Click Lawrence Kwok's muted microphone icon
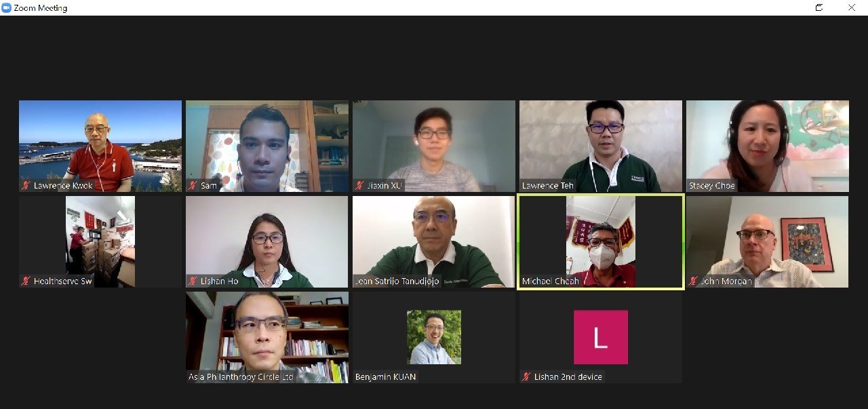Image resolution: width=868 pixels, height=409 pixels. [26, 185]
